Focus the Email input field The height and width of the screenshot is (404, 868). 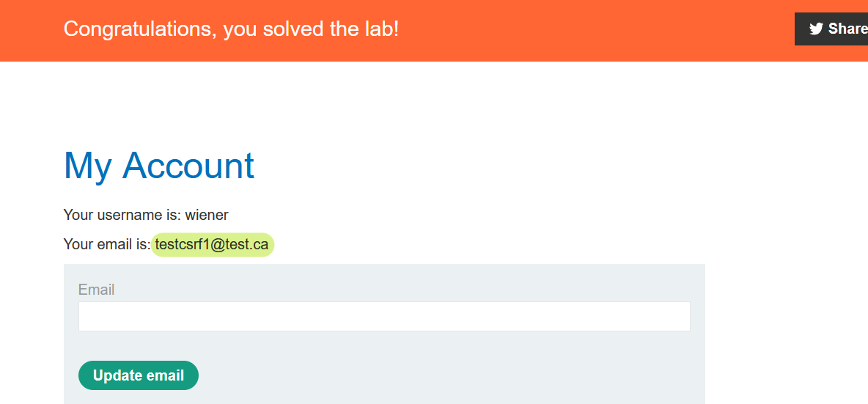pos(384,317)
